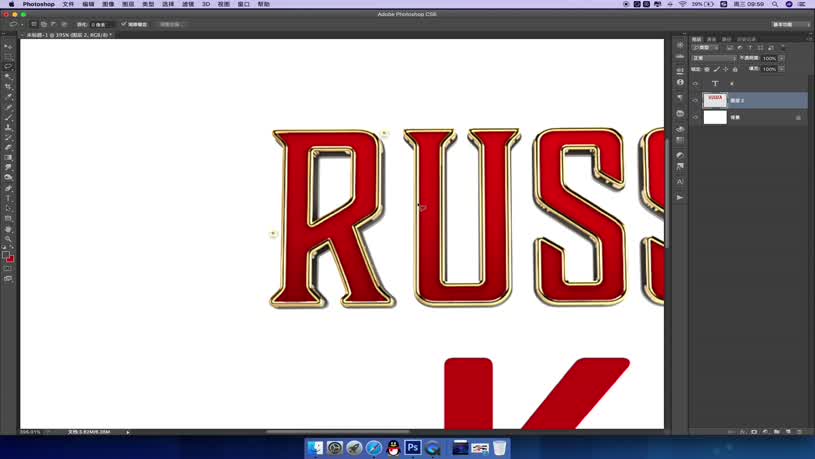Screen dimensions: 815x459
Task: Open the status bar info arrow
Action: pos(127,432)
